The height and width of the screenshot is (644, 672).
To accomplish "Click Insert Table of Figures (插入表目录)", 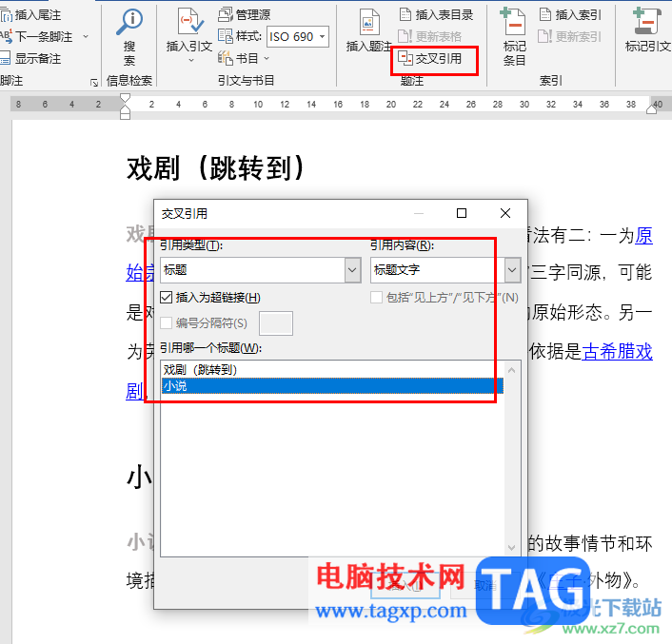I will pyautogui.click(x=436, y=14).
